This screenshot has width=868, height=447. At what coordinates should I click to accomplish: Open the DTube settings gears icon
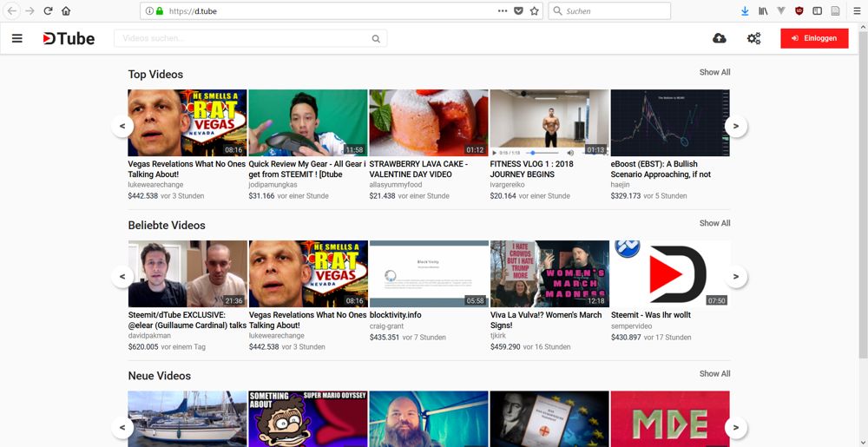pos(753,38)
